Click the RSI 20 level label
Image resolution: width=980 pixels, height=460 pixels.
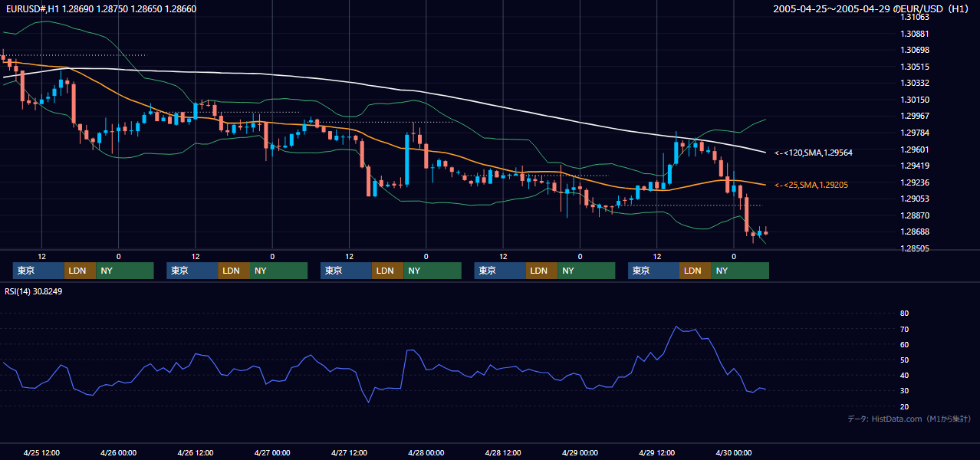(904, 406)
